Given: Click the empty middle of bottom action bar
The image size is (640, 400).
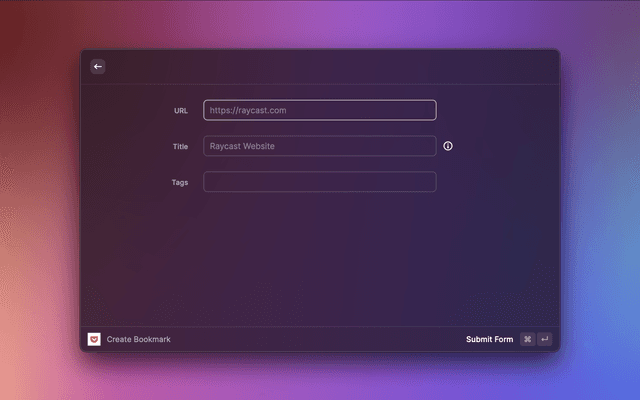Looking at the screenshot, I should [310, 339].
